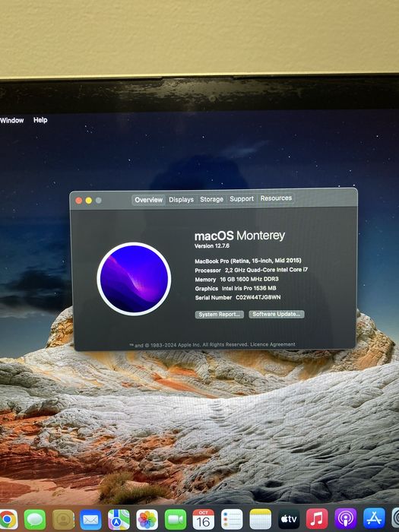Open Contacts app in Dock

pos(63,519)
